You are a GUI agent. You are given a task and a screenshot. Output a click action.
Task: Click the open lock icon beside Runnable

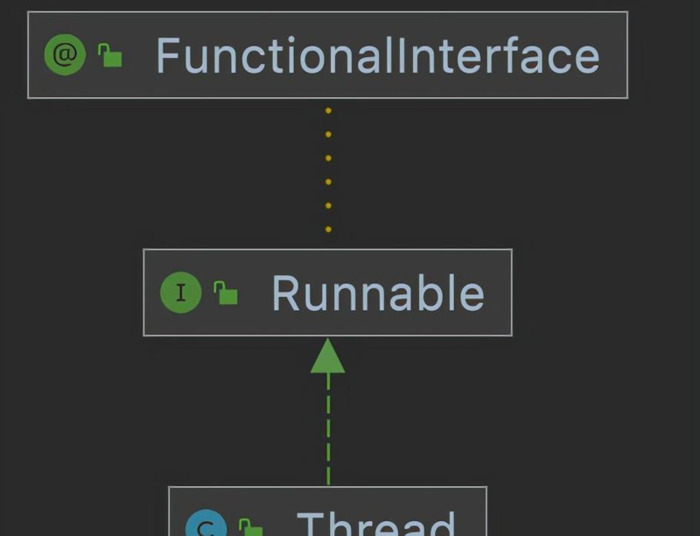tap(226, 293)
